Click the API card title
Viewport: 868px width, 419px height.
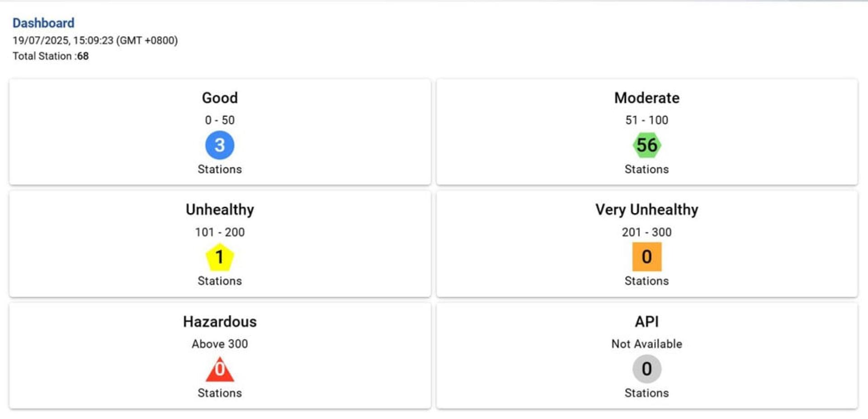point(646,321)
